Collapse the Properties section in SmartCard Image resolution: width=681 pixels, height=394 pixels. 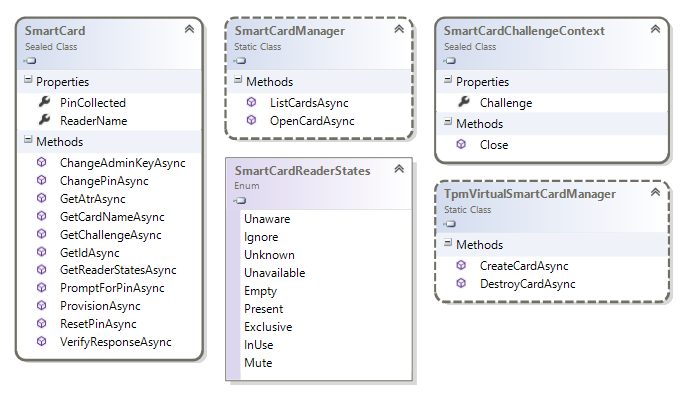pyautogui.click(x=28, y=79)
